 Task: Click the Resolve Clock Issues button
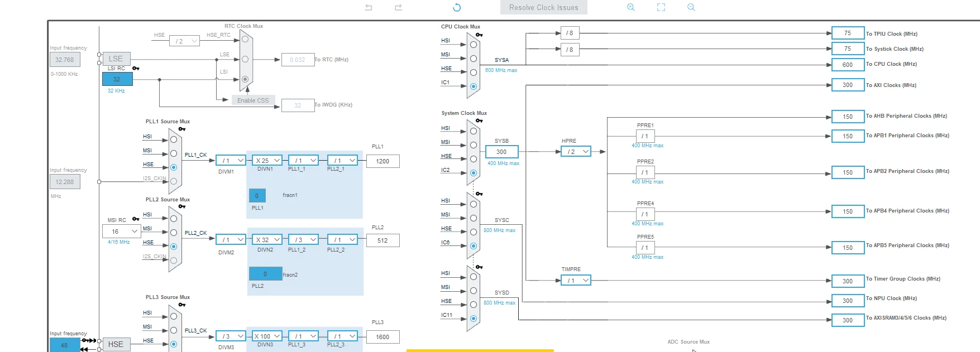(x=544, y=7)
